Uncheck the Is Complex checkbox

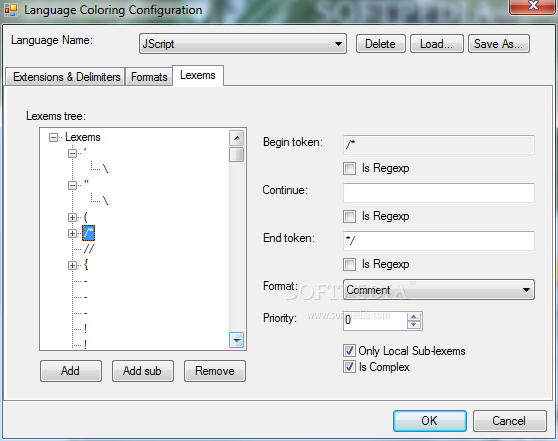[x=349, y=367]
